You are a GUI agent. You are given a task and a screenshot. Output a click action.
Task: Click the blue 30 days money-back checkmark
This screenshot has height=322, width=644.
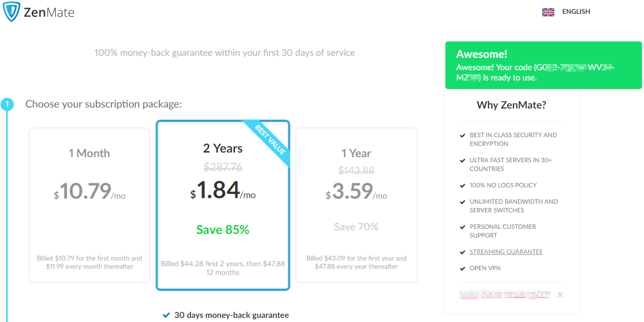[166, 315]
